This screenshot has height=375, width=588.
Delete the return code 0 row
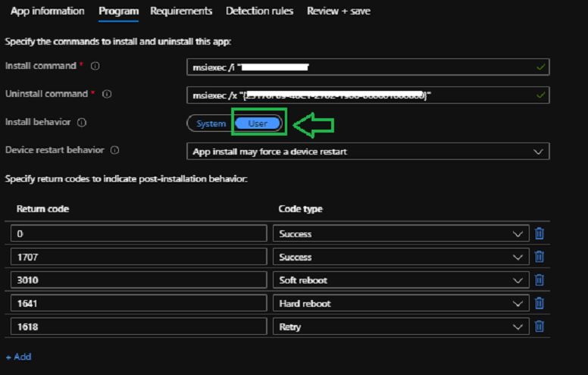[x=540, y=233]
